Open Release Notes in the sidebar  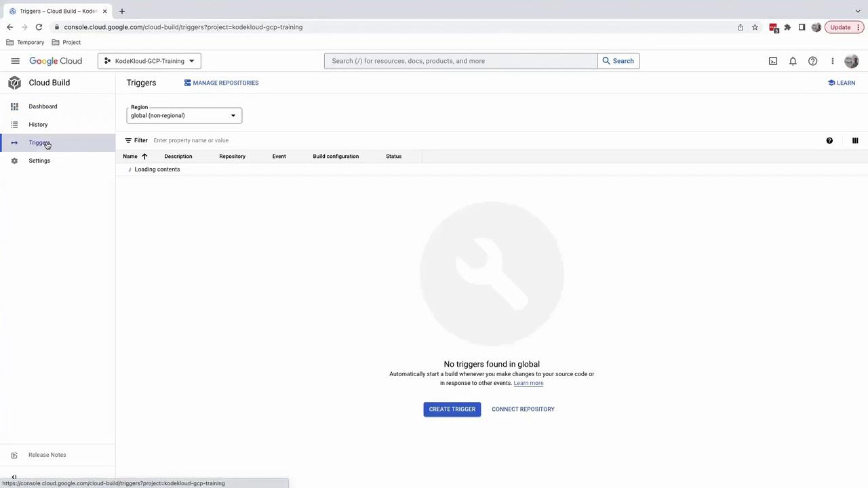[x=47, y=455]
